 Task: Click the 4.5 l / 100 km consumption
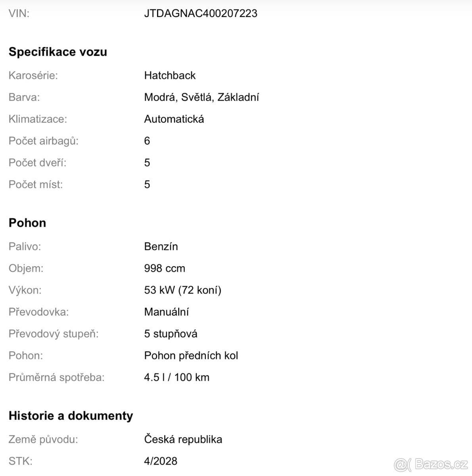(177, 377)
